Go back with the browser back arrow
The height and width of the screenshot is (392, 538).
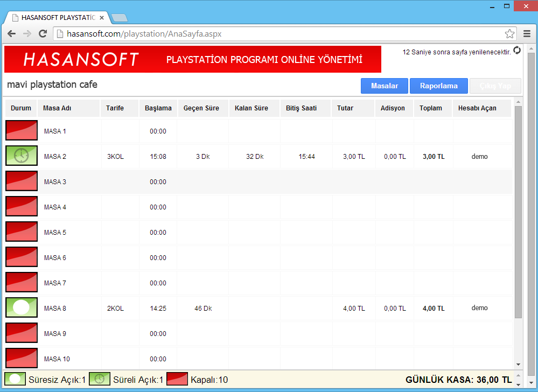(11, 34)
